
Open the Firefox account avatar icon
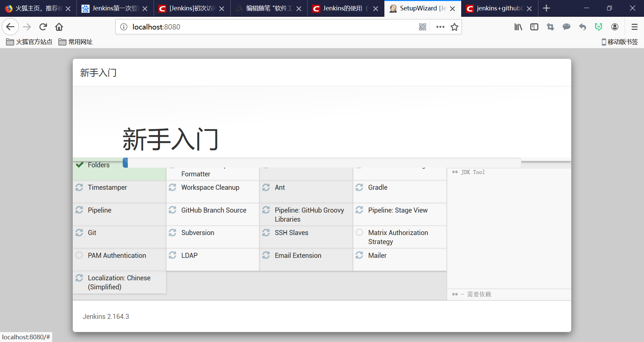615,27
